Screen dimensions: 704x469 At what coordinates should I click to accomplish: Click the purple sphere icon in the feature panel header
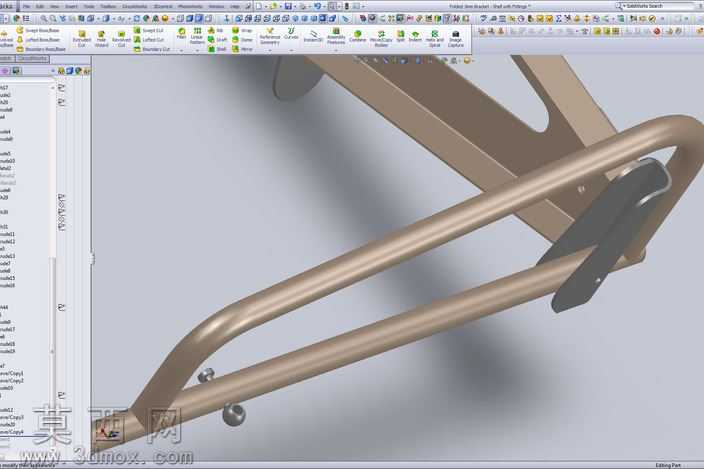pos(5,71)
